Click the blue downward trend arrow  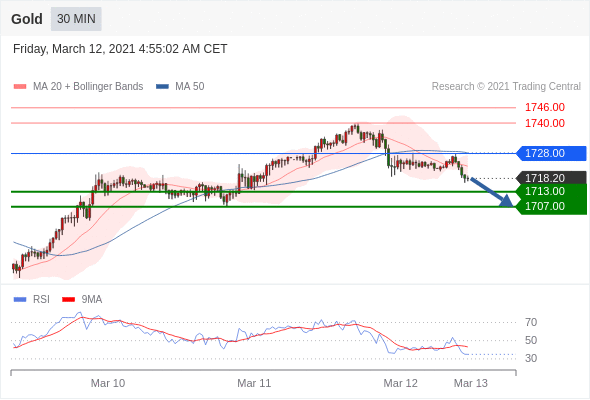click(x=492, y=192)
